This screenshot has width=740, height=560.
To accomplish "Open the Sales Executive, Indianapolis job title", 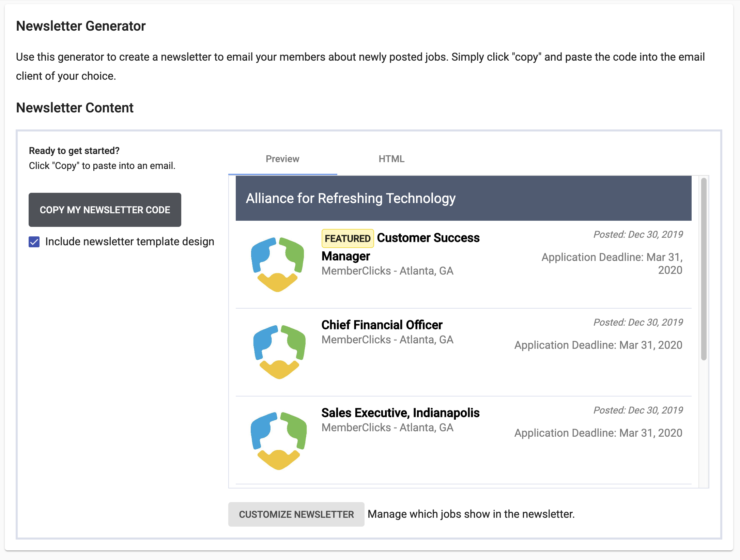I will click(401, 413).
